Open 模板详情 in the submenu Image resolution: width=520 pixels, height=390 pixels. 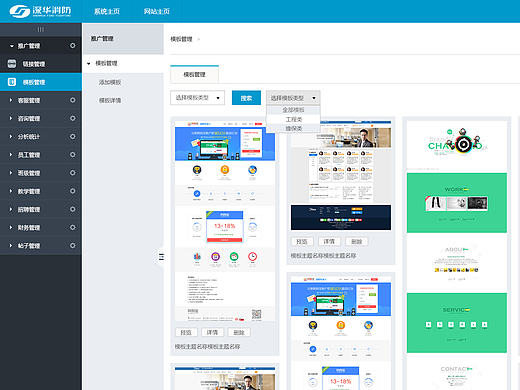pyautogui.click(x=110, y=100)
